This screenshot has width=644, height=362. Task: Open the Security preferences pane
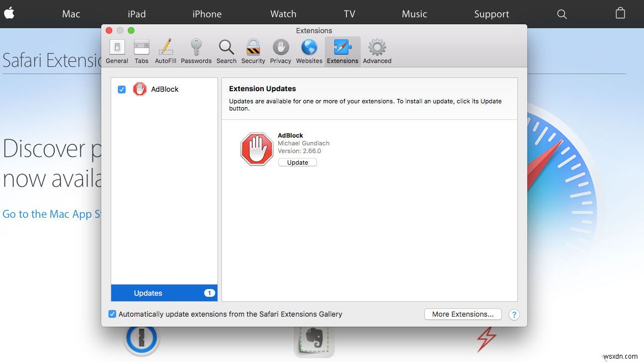click(253, 51)
